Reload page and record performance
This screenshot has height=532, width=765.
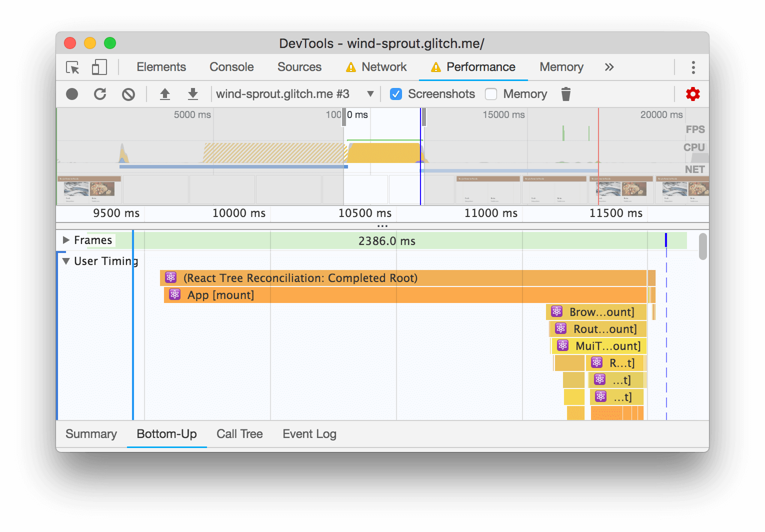[x=100, y=93]
